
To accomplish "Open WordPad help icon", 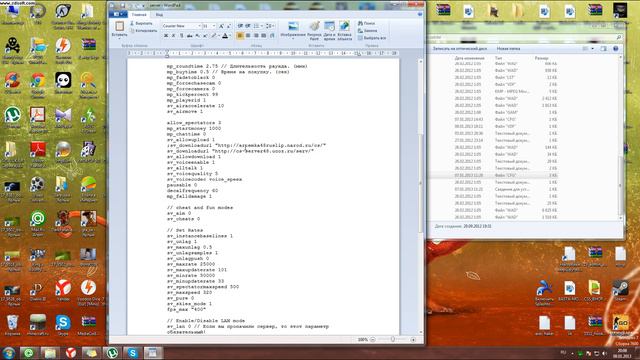I will pyautogui.click(x=420, y=14).
